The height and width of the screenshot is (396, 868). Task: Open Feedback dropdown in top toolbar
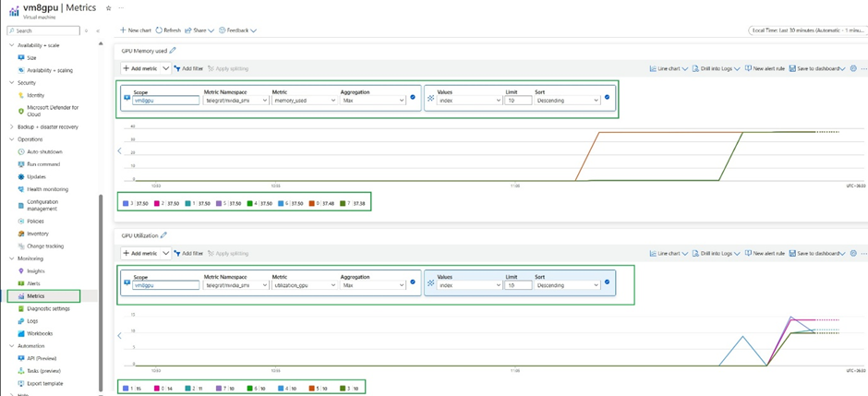click(238, 30)
